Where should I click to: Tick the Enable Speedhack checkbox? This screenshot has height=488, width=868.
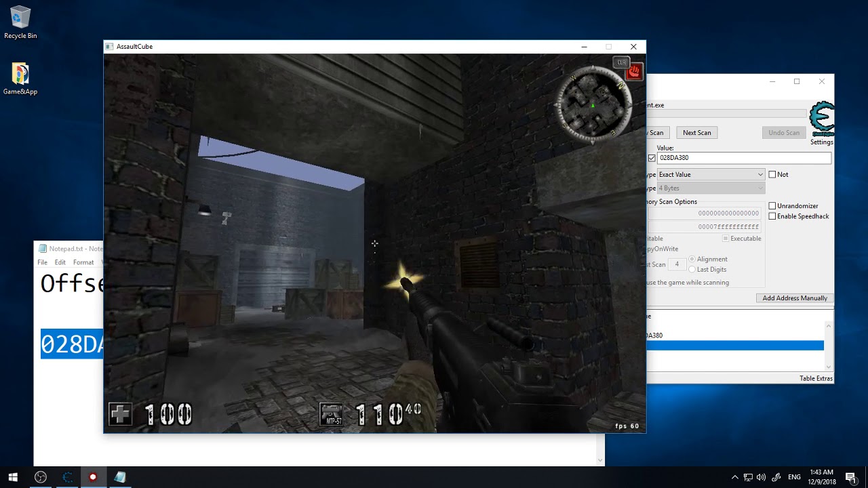pyautogui.click(x=772, y=216)
